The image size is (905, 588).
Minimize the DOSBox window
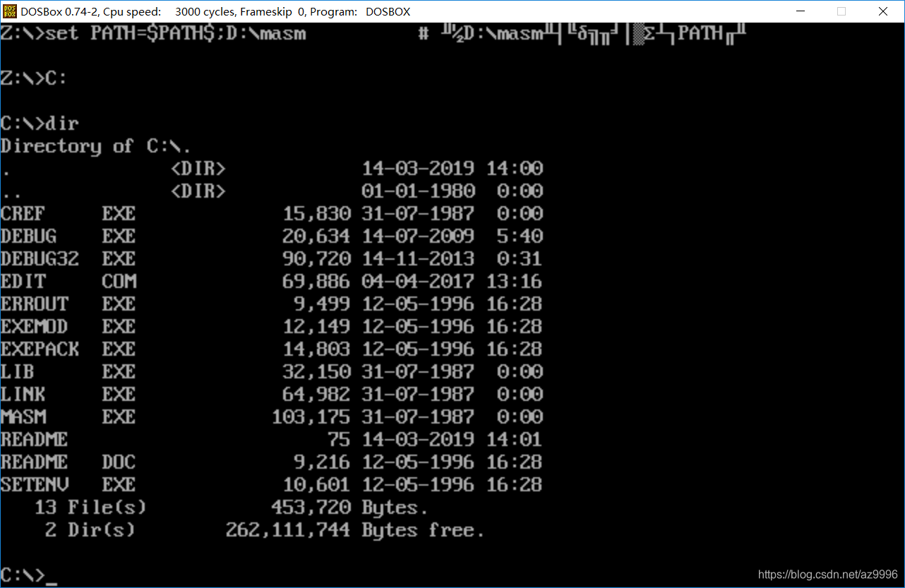pos(801,11)
